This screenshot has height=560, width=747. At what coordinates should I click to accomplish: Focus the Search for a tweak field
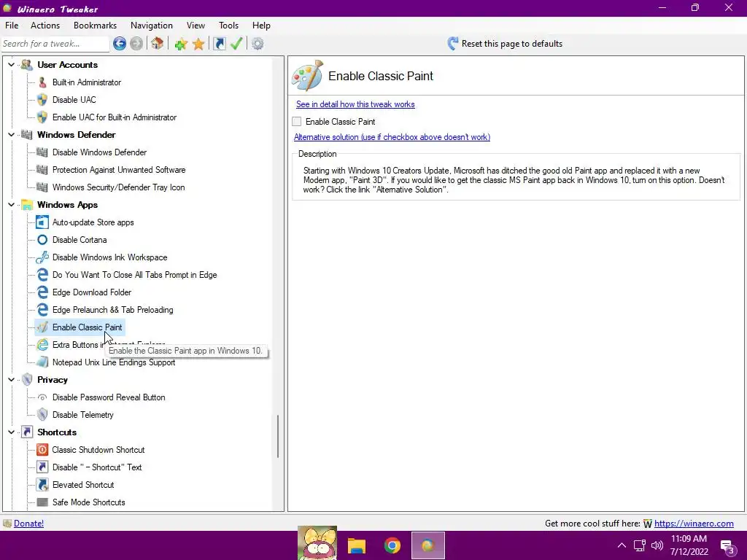click(x=55, y=44)
